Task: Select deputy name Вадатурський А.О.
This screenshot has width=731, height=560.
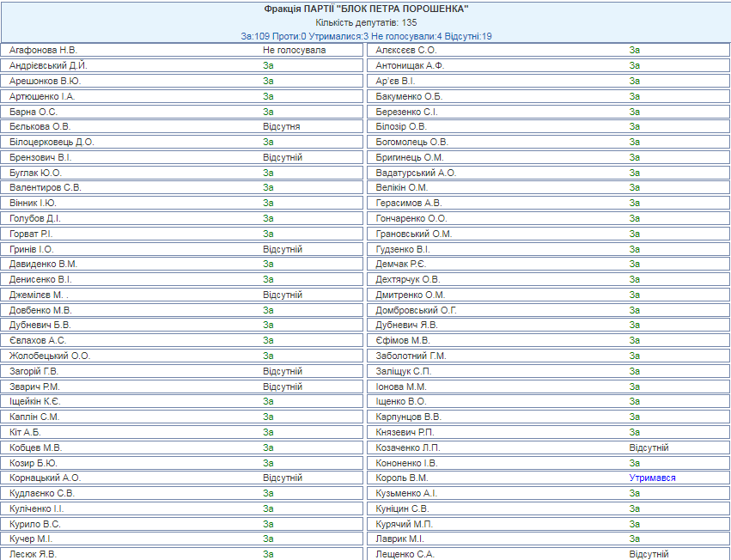Action: (x=417, y=173)
